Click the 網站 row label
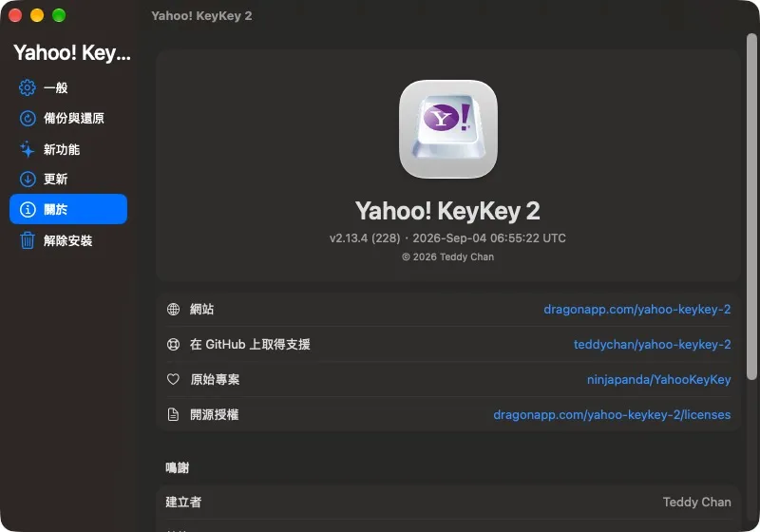 [201, 309]
